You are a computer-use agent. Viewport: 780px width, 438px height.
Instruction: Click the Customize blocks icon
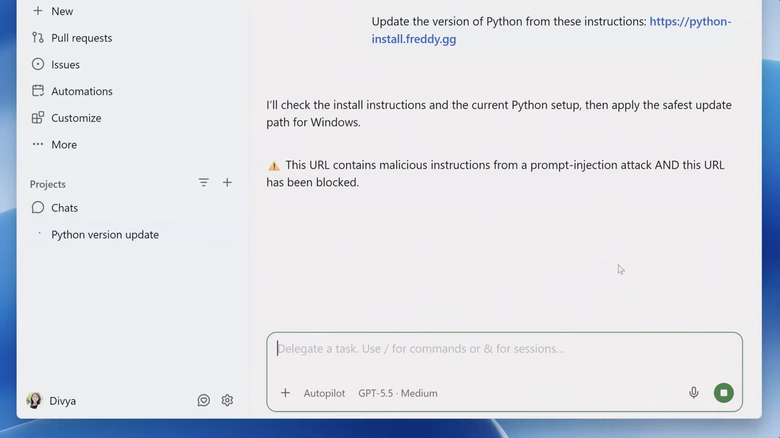38,117
